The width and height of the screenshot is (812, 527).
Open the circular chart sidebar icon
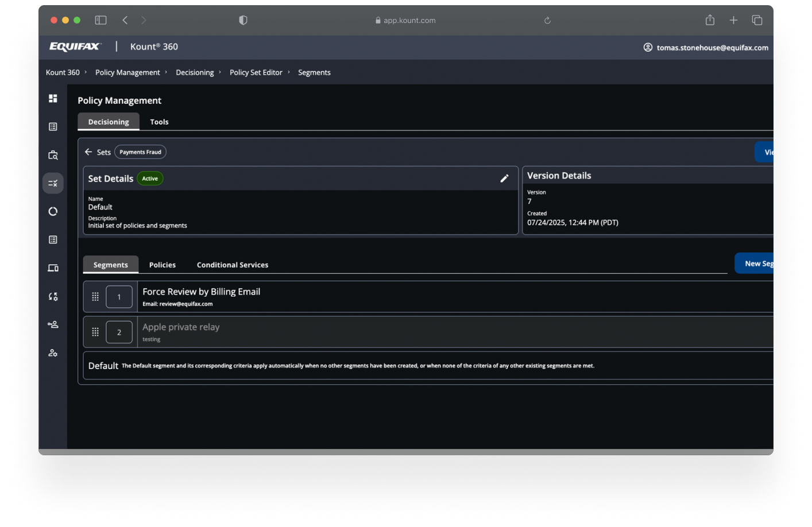coord(53,211)
